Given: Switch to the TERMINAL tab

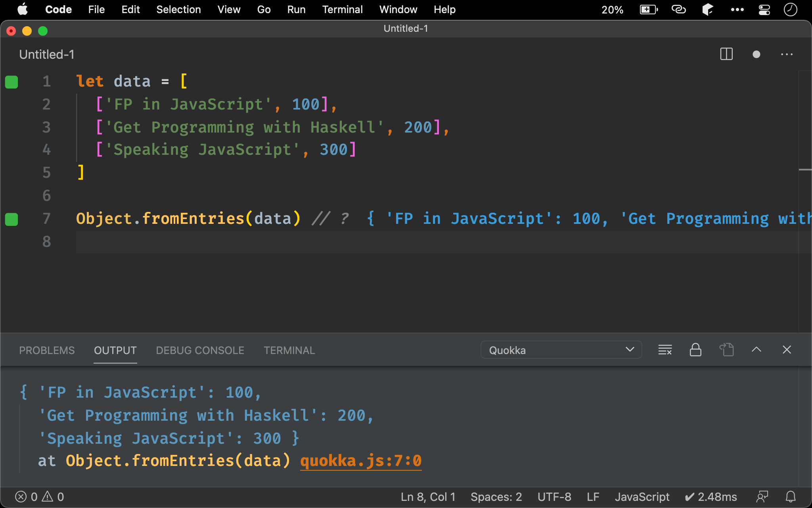Looking at the screenshot, I should click(289, 350).
